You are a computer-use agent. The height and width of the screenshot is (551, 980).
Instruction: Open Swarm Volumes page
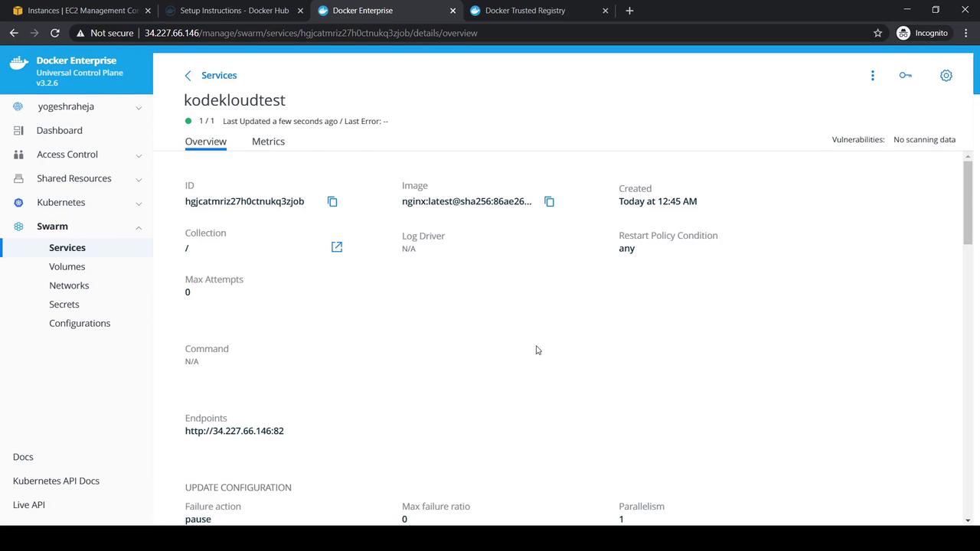[67, 266]
